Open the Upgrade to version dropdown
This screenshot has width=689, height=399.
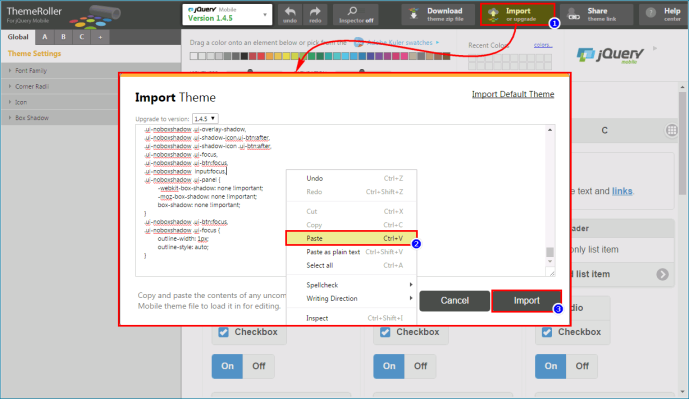205,119
